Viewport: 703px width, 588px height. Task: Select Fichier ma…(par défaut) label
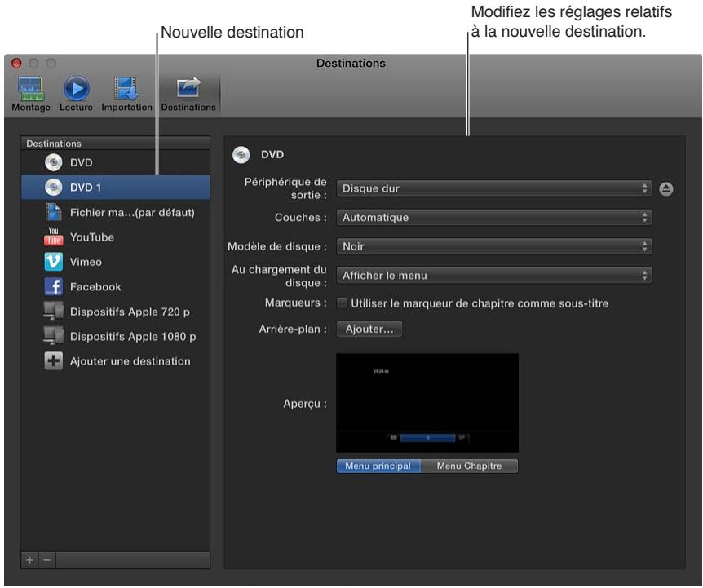point(132,212)
